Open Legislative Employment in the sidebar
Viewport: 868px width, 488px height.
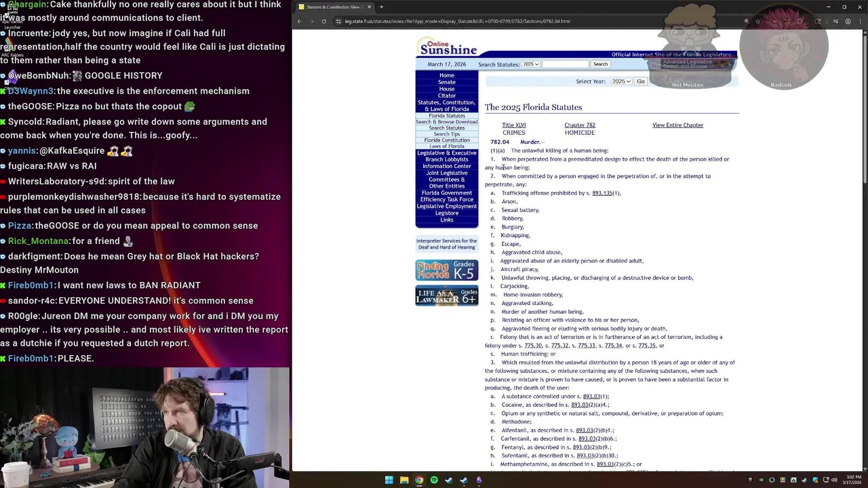point(447,206)
